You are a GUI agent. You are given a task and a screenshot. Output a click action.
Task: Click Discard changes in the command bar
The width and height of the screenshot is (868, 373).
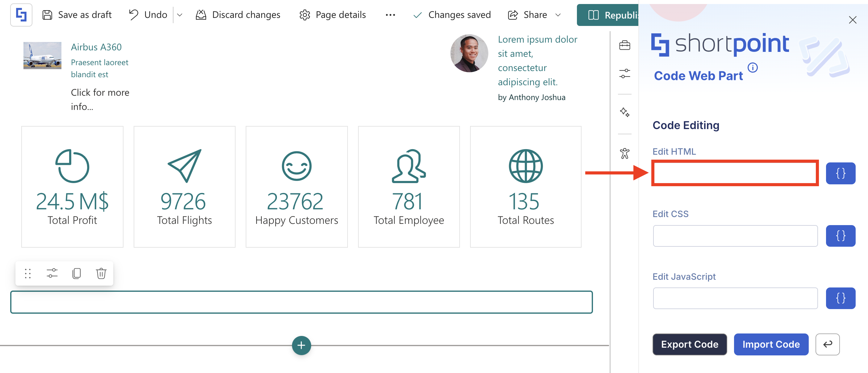(x=238, y=15)
